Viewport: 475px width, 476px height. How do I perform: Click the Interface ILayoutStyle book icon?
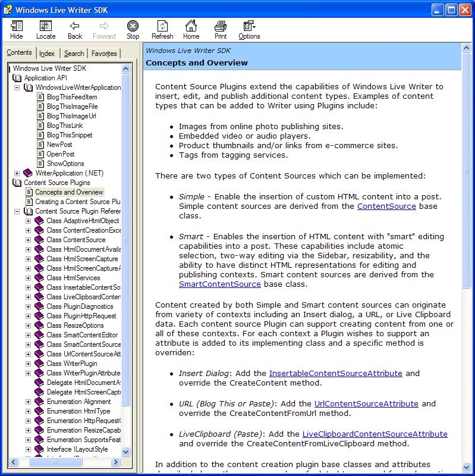[x=39, y=449]
